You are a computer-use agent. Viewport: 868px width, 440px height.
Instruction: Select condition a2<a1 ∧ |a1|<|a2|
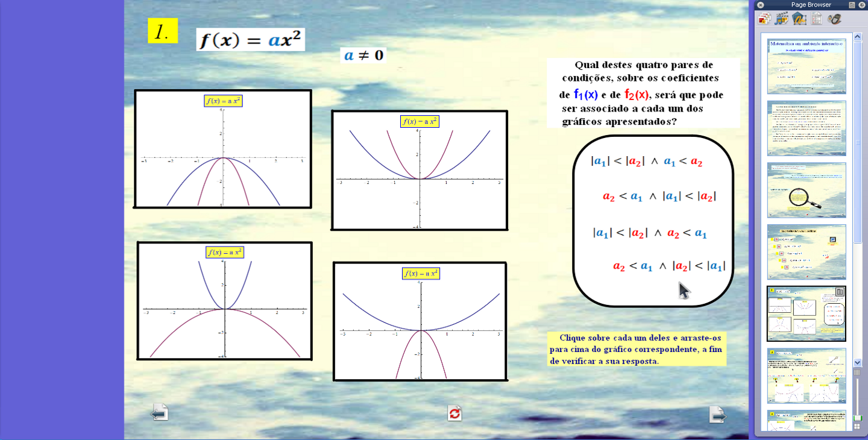pyautogui.click(x=659, y=196)
